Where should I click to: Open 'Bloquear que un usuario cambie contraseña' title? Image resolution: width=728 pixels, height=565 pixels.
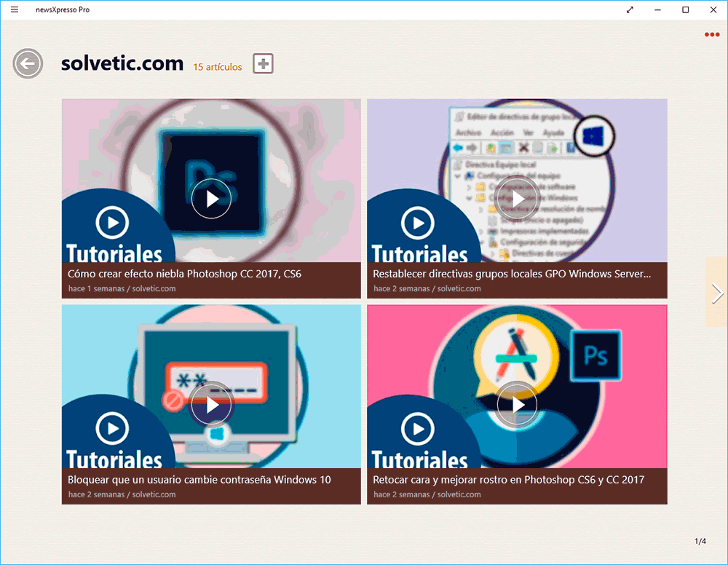click(x=199, y=480)
